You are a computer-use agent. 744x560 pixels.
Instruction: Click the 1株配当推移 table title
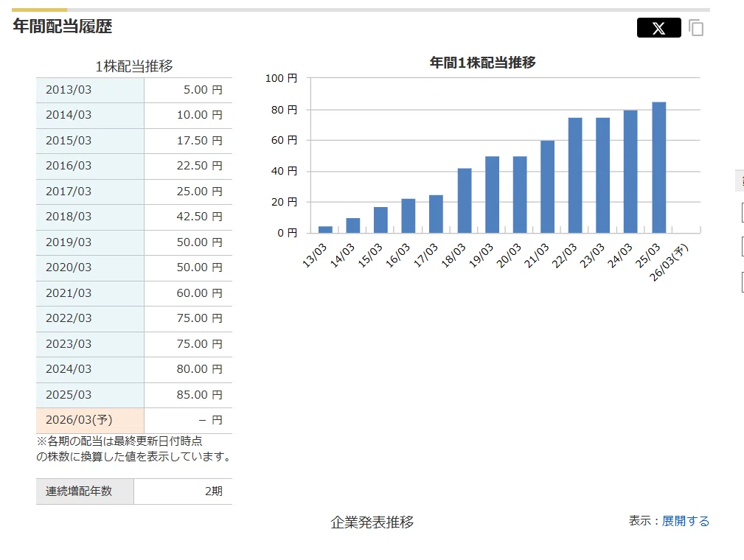point(134,66)
